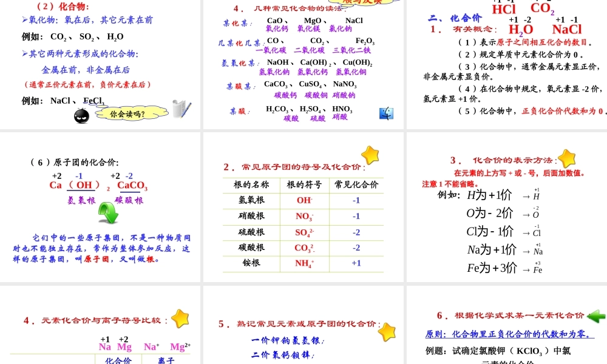The width and height of the screenshot is (607, 364).
Task: Open the underlined 原则:化合物里正负化合价的代数和为零 text
Action: [509, 334]
